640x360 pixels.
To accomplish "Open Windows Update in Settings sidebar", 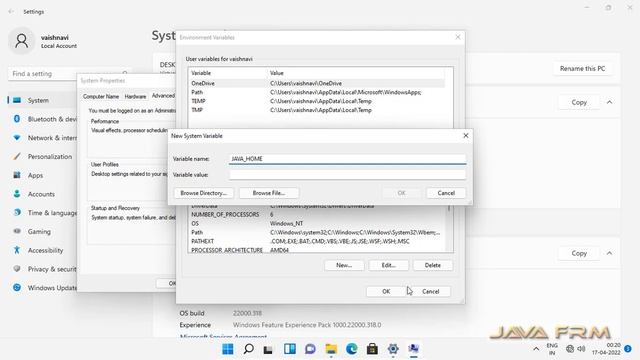I will 42,288.
